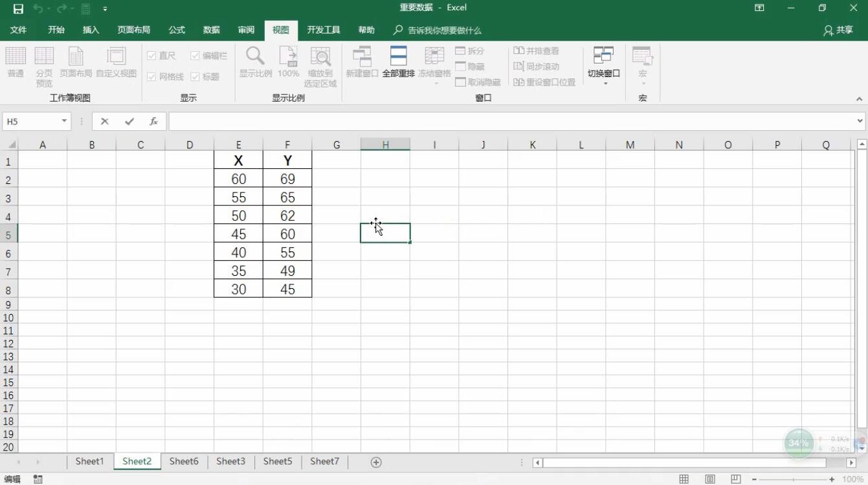Click the Share (共享) button
The height and width of the screenshot is (485, 868).
pos(838,30)
